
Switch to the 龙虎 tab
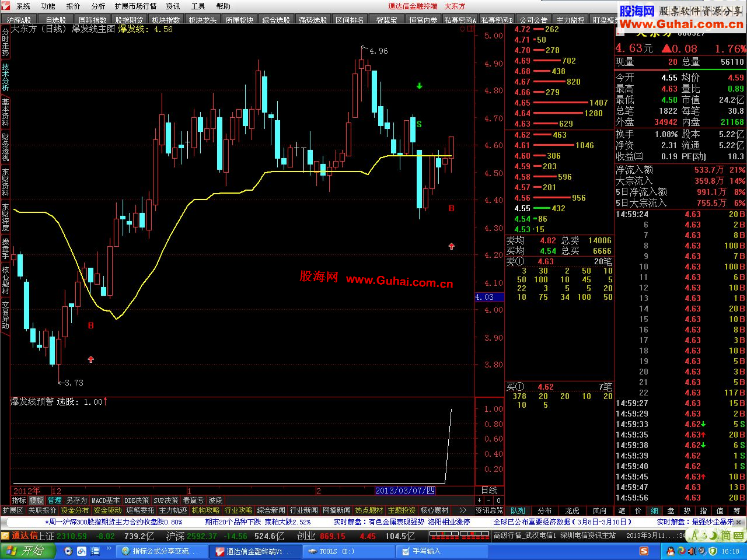pyautogui.click(x=573, y=510)
